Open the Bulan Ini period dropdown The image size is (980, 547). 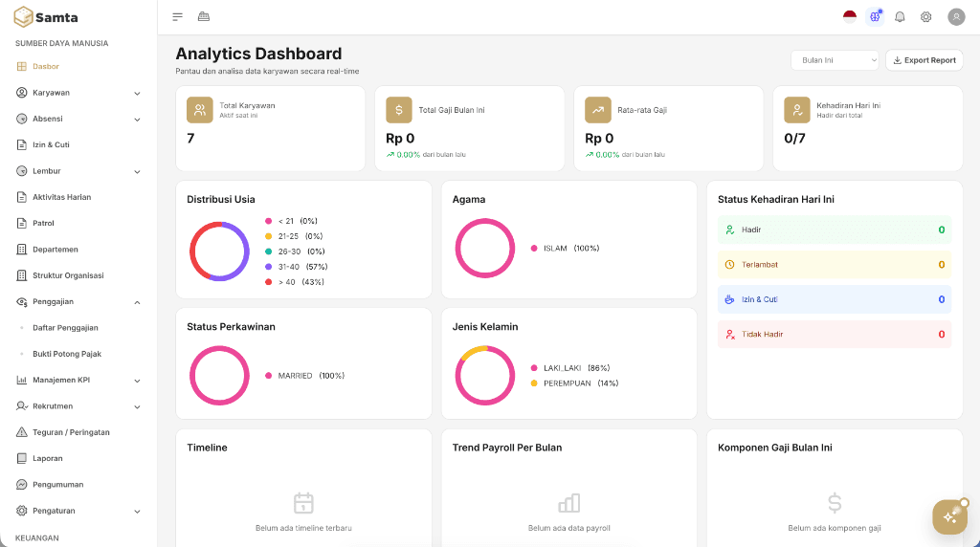pyautogui.click(x=835, y=60)
